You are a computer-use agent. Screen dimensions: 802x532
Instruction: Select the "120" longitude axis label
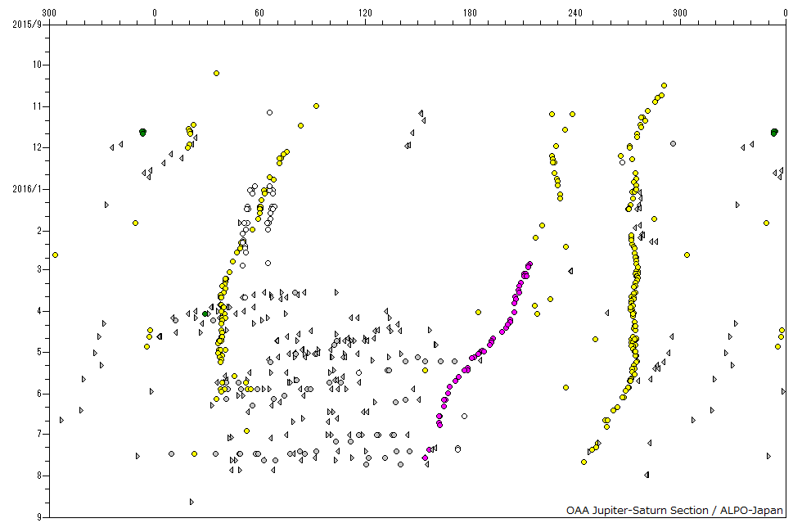[365, 13]
